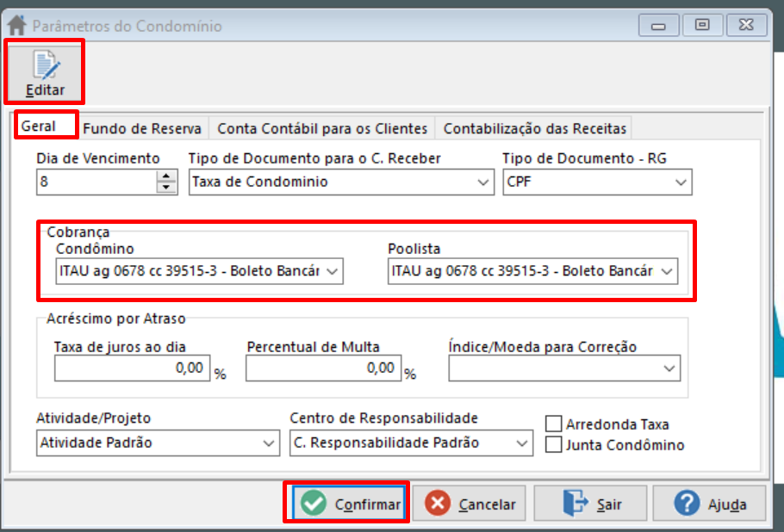Maximize the Parâmetros do Condomínio window
The image size is (784, 532).
pyautogui.click(x=702, y=25)
